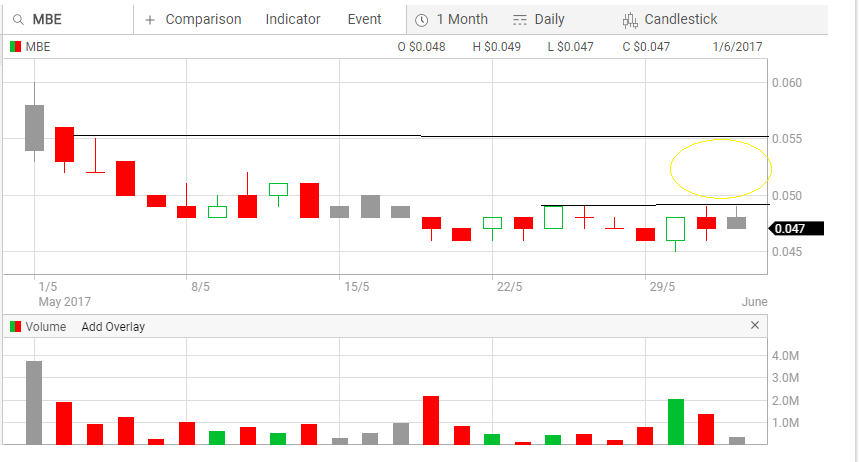Click Add Overlay in volume panel
867x462 pixels.
(113, 327)
